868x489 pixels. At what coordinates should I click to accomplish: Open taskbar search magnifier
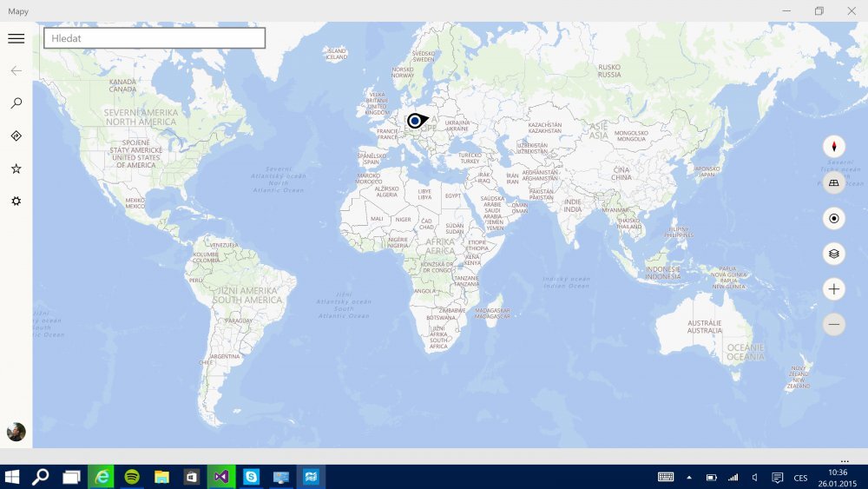[x=41, y=477]
